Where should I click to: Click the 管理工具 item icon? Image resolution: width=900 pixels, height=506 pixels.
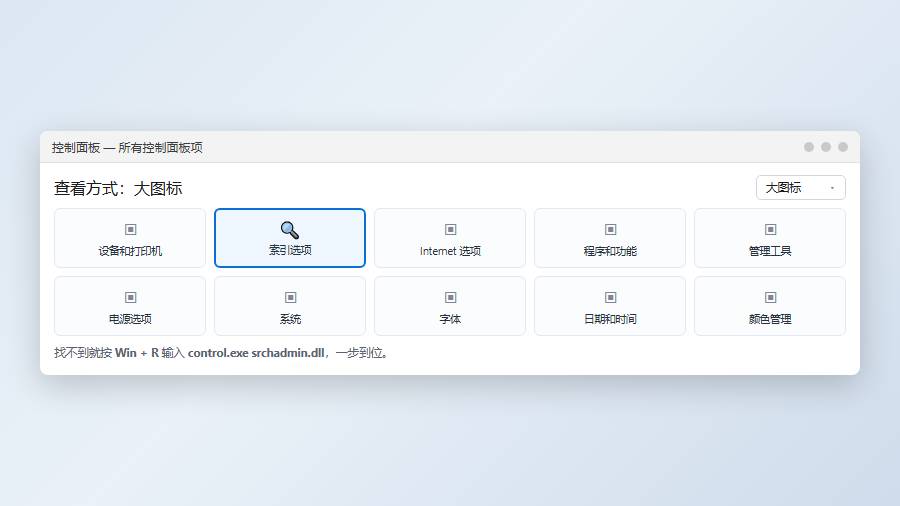click(770, 229)
